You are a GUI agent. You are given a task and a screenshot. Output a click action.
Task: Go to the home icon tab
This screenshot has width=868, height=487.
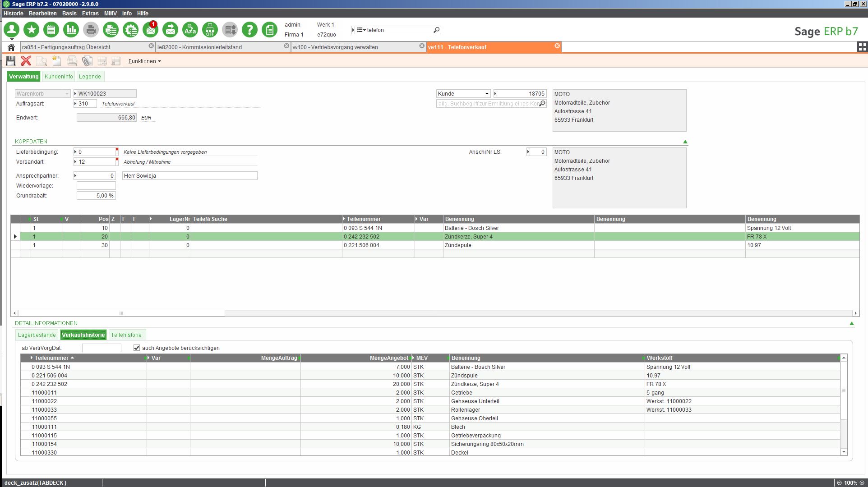point(11,47)
